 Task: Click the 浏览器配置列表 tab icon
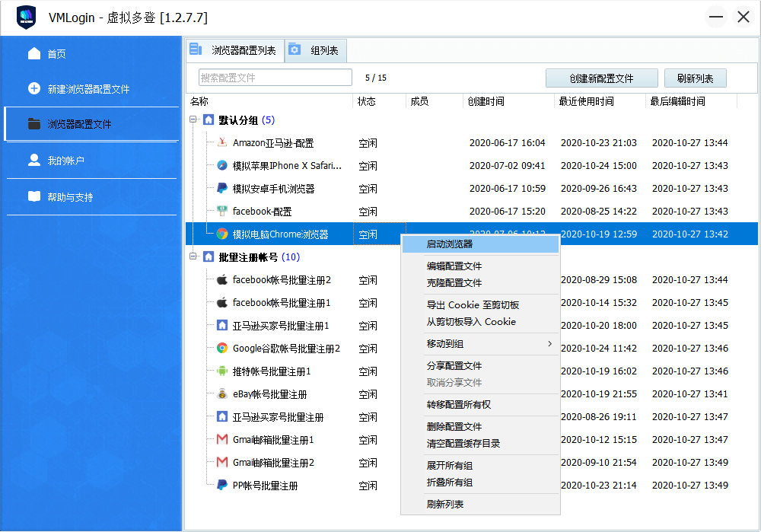pyautogui.click(x=196, y=49)
